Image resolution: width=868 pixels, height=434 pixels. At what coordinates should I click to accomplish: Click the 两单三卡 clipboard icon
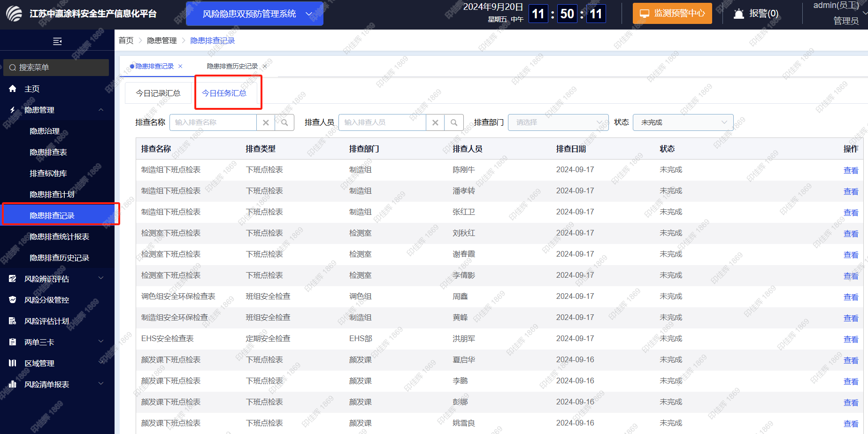pyautogui.click(x=13, y=342)
